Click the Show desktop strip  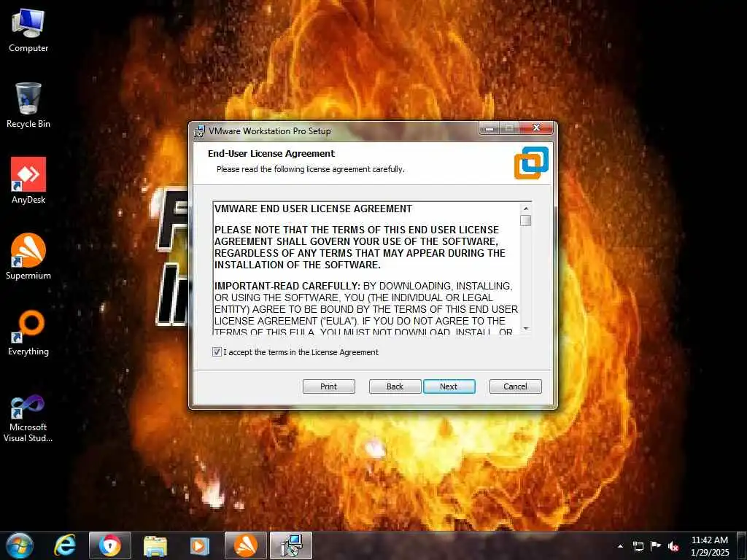[742, 545]
